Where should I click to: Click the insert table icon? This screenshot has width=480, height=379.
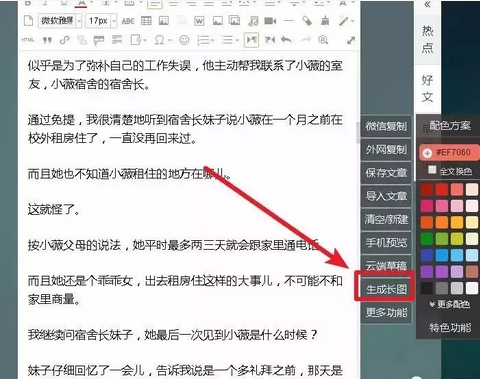(x=146, y=21)
